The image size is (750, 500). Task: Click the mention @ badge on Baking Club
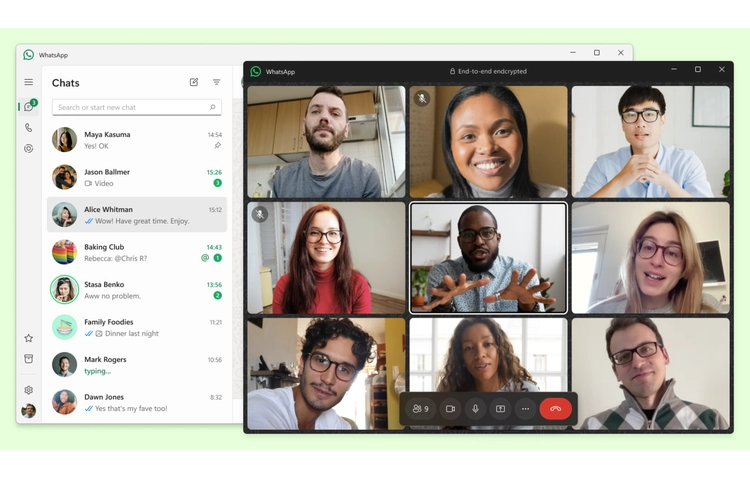tap(205, 258)
